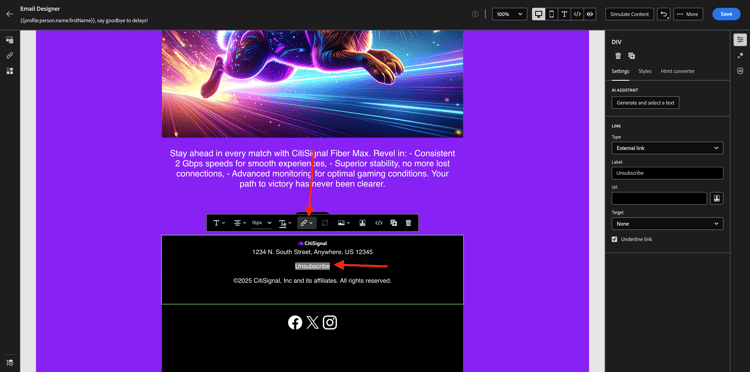Click the undo icon in top bar
Screen dimensions: 750x372
point(664,14)
